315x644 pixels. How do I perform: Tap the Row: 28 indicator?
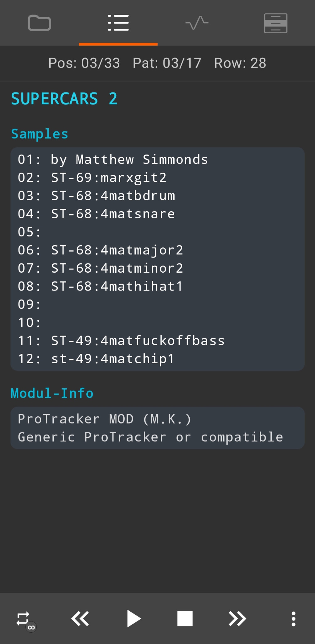[x=240, y=63]
